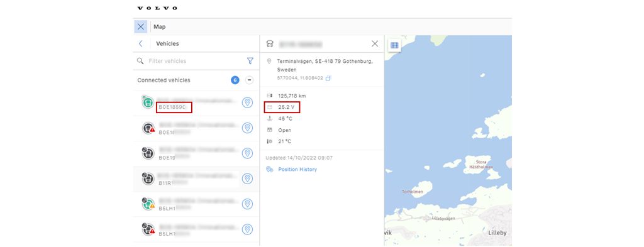Viewport: 644px width, 247px height.
Task: Click the magnifier icon in the vehicle filter
Action: tap(140, 61)
